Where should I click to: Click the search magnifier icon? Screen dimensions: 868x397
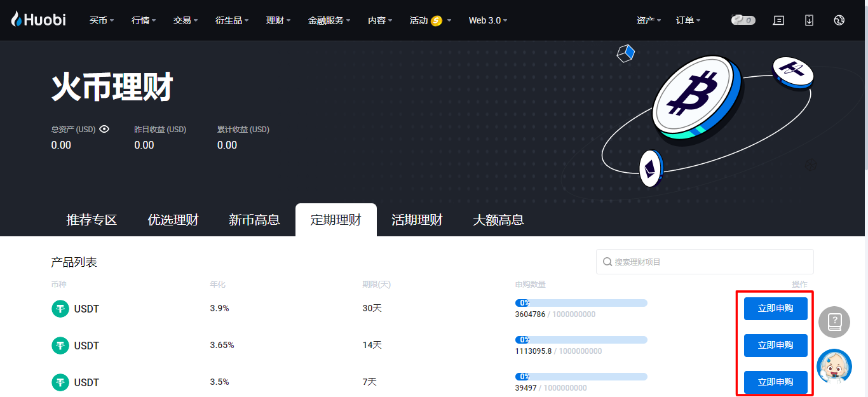pyautogui.click(x=607, y=262)
